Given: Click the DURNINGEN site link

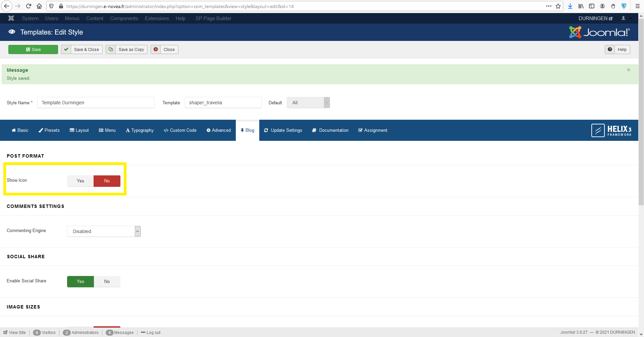Looking at the screenshot, I should point(595,18).
